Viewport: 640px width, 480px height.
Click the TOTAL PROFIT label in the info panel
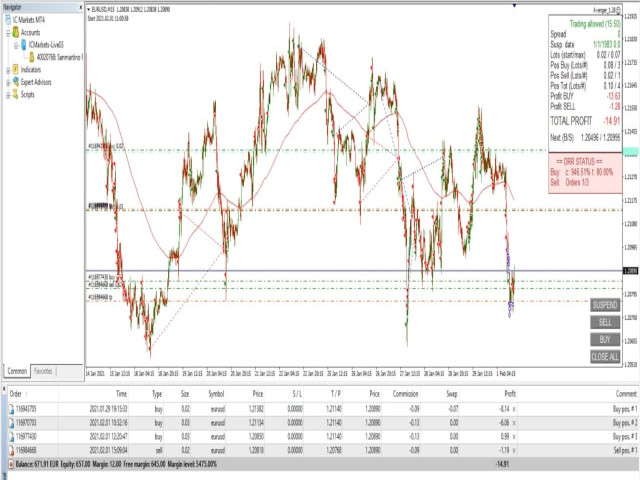(571, 121)
